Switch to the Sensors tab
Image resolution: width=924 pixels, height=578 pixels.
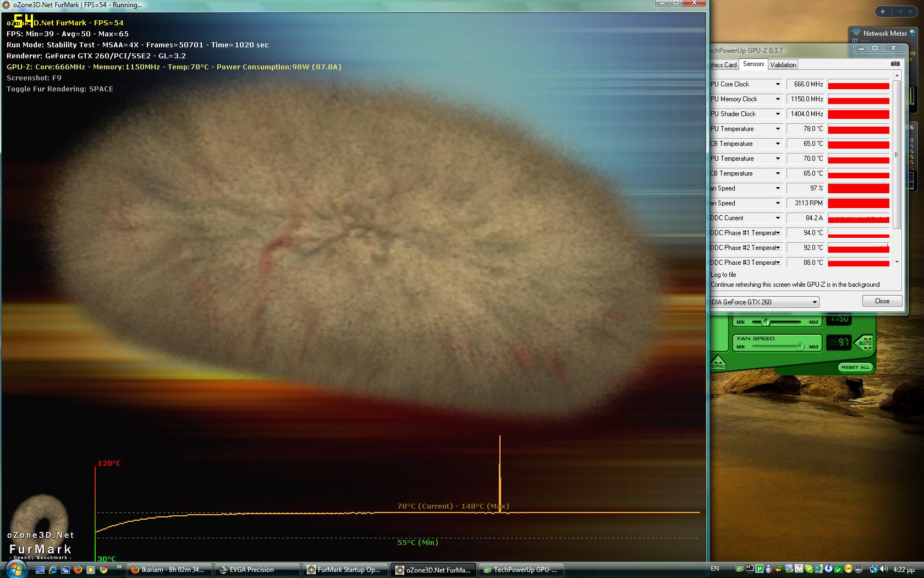[754, 64]
